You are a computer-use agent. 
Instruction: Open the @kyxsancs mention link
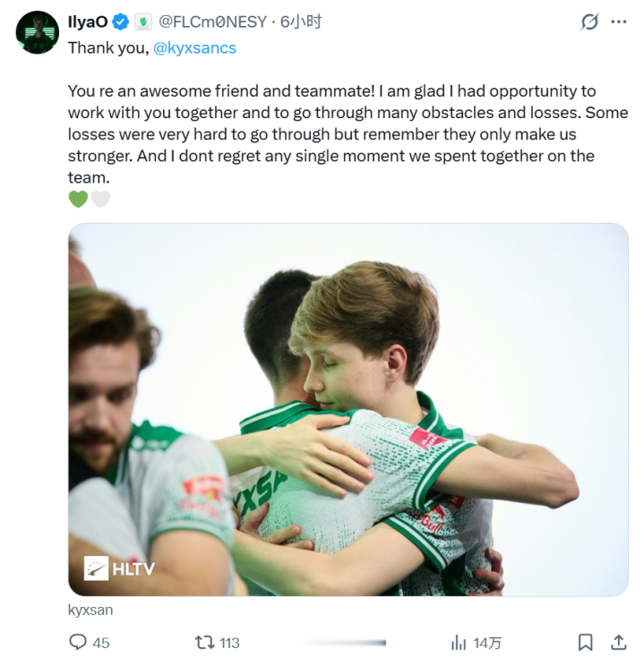pyautogui.click(x=194, y=48)
